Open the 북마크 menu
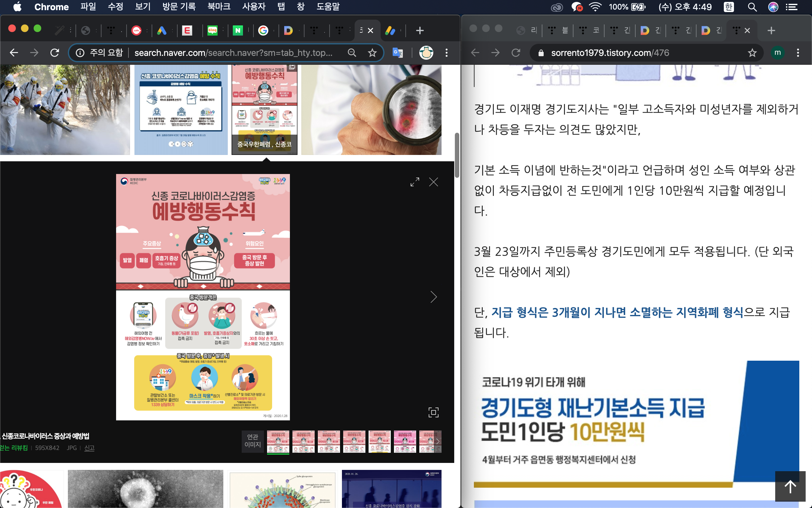The image size is (812, 508). click(x=219, y=7)
